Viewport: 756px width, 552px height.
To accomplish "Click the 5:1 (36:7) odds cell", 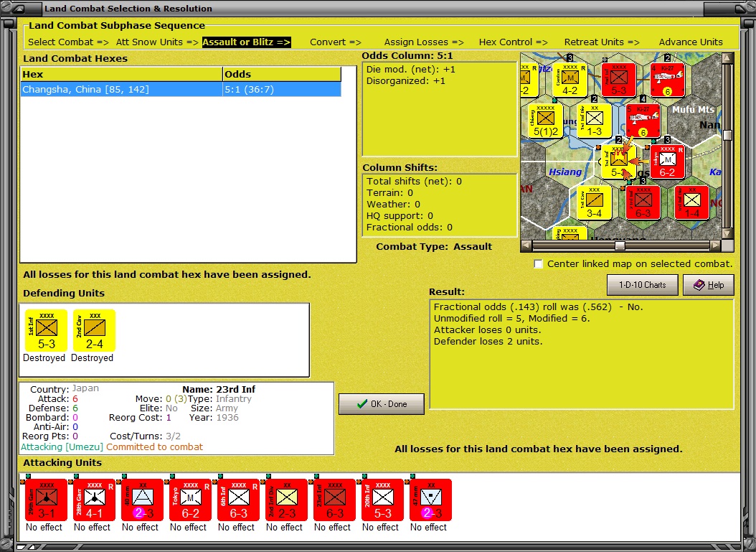I will [x=282, y=89].
